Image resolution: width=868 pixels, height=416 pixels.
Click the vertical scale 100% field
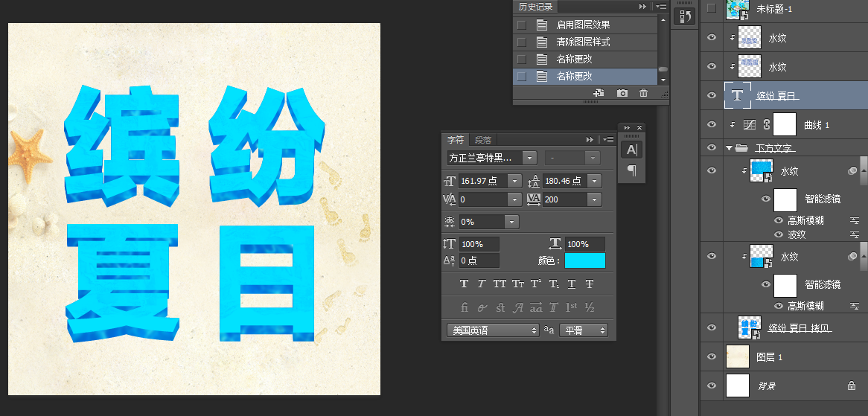coord(479,244)
